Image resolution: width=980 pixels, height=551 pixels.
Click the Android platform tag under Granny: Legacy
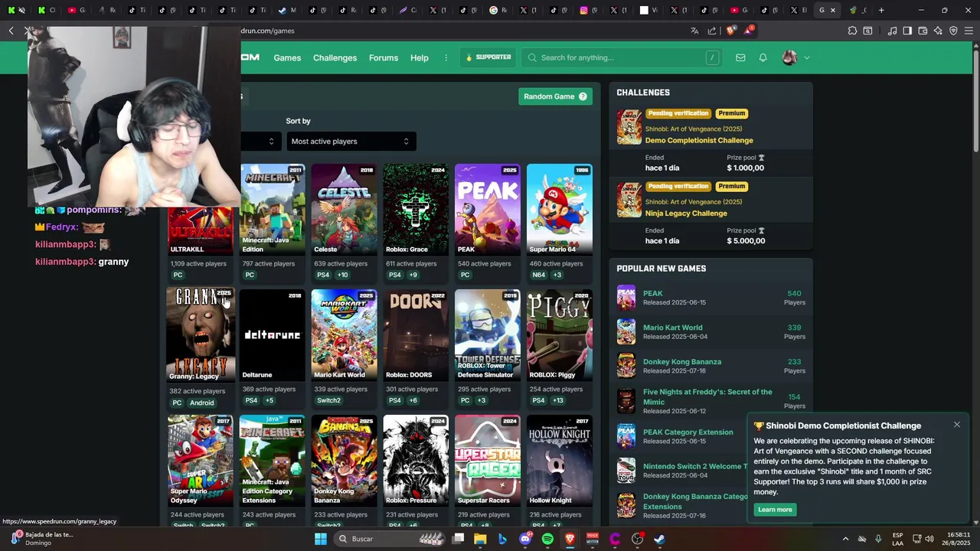pyautogui.click(x=202, y=403)
